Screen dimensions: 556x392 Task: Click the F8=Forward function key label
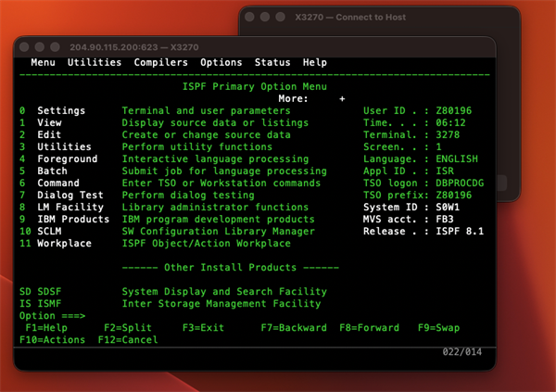click(x=369, y=328)
